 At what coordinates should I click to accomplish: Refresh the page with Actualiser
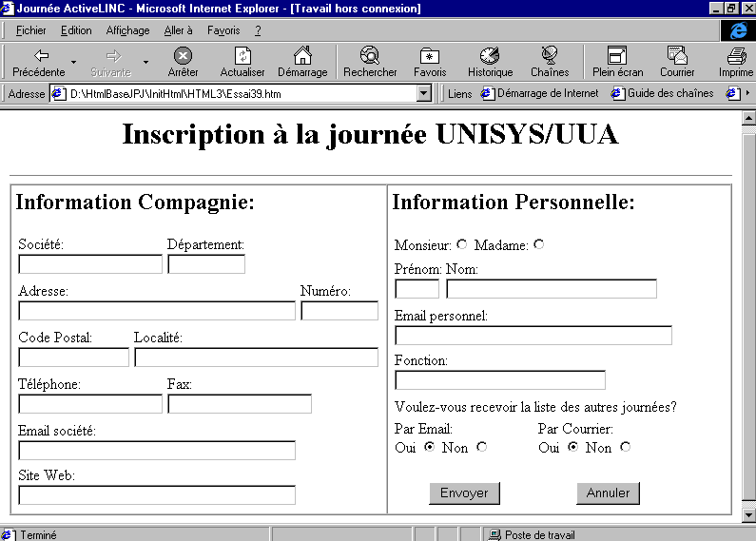coord(242,62)
